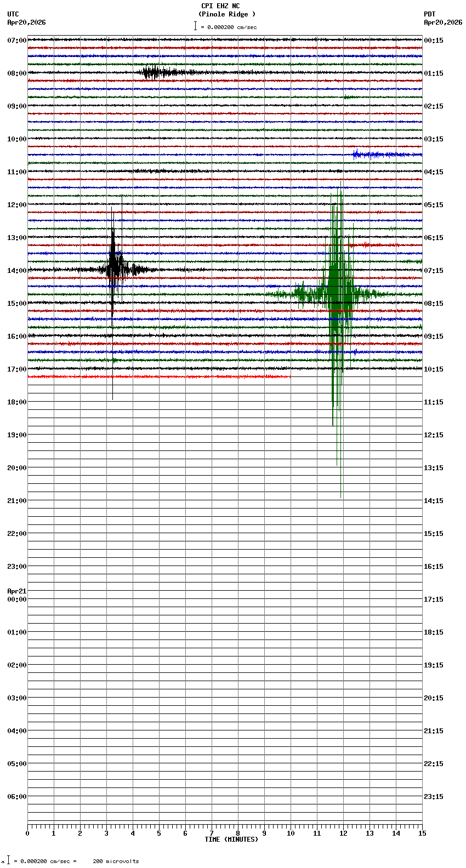Viewport: 466px width, 868px height.
Task: Select the 06:15 PDT time label
Action: [x=434, y=238]
